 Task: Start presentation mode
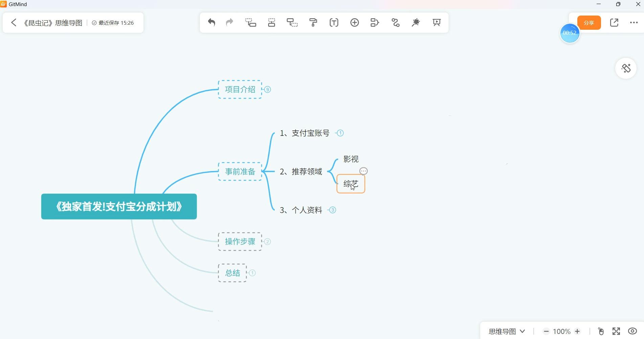(x=436, y=22)
